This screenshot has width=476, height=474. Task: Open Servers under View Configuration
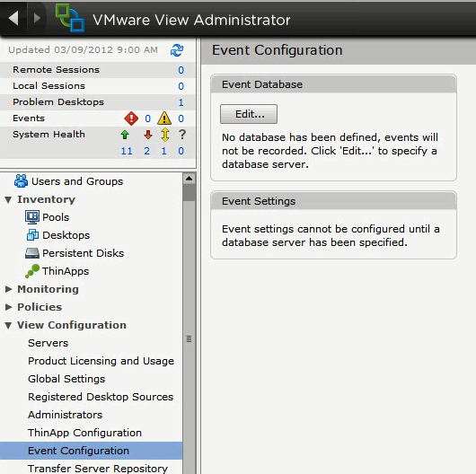pos(48,343)
